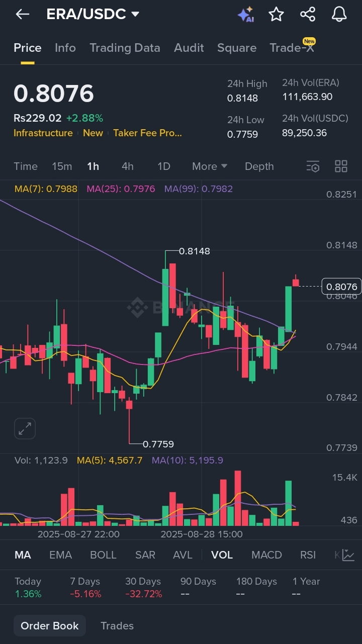Enable the BOLL indicator
The width and height of the screenshot is (362, 644).
coord(103,555)
